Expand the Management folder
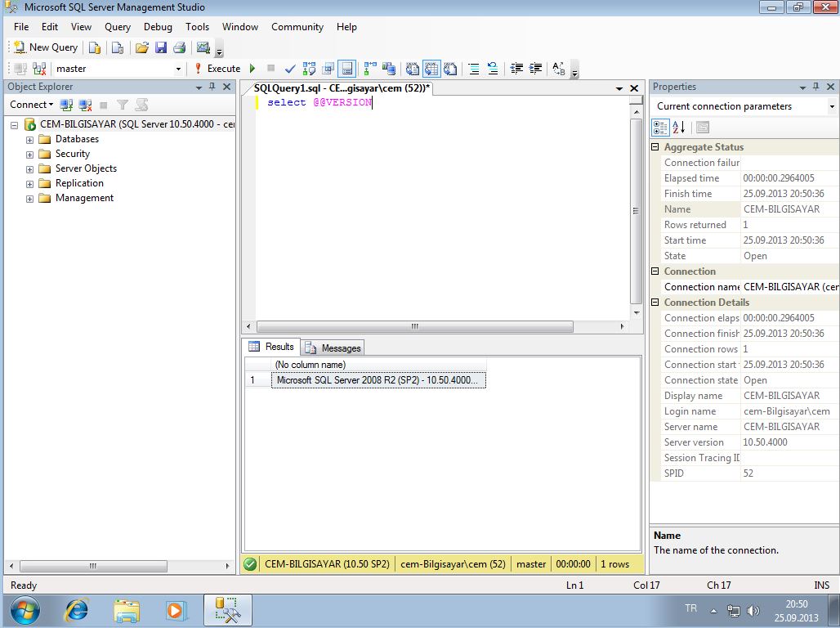The image size is (840, 628). [x=29, y=199]
